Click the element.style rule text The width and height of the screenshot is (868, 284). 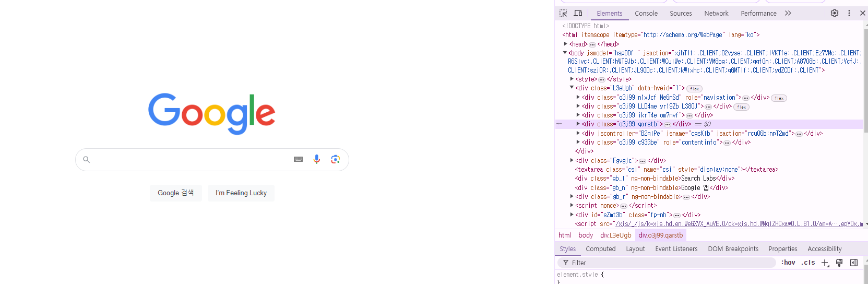point(577,275)
